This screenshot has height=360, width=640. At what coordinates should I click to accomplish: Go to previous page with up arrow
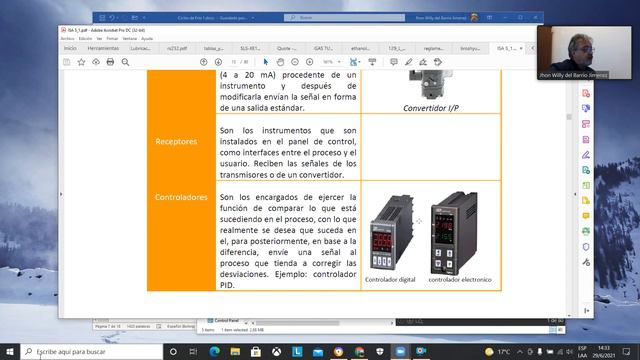[x=204, y=62]
